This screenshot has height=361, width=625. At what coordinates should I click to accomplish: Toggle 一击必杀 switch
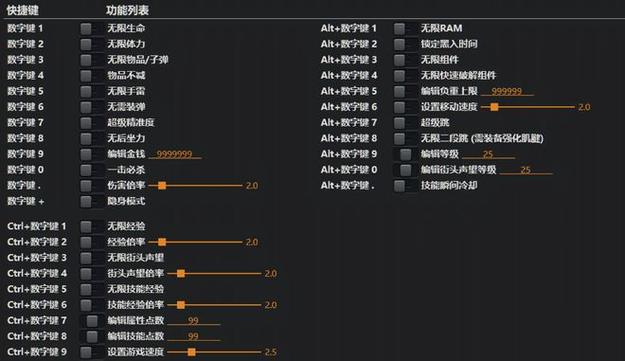[91, 170]
